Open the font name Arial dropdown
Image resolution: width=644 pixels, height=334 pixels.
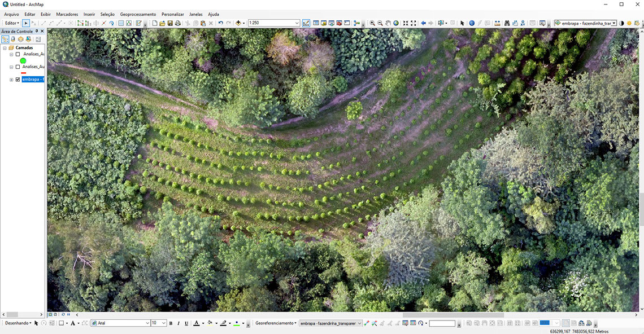click(x=146, y=323)
